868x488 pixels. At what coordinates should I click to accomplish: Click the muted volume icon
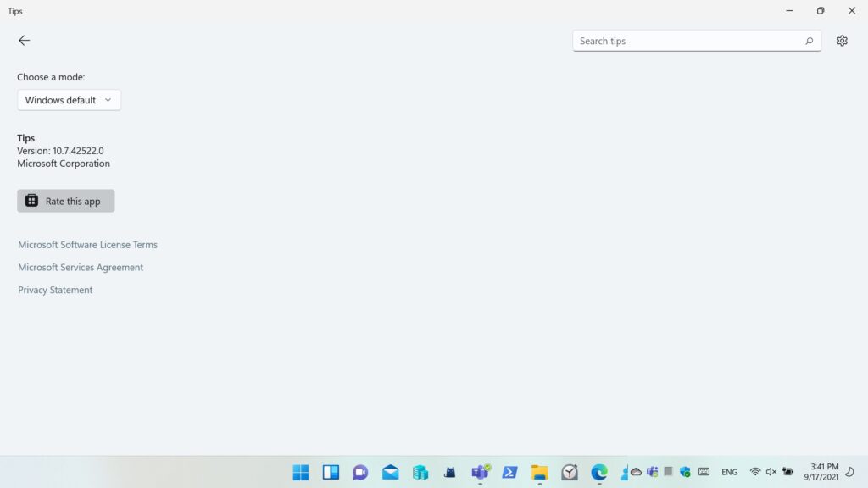(x=771, y=472)
